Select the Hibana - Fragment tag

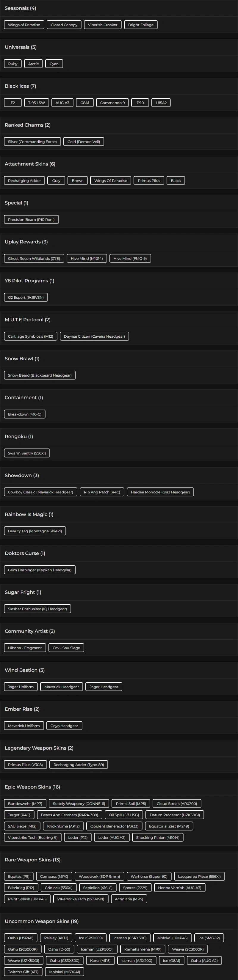pos(25,648)
